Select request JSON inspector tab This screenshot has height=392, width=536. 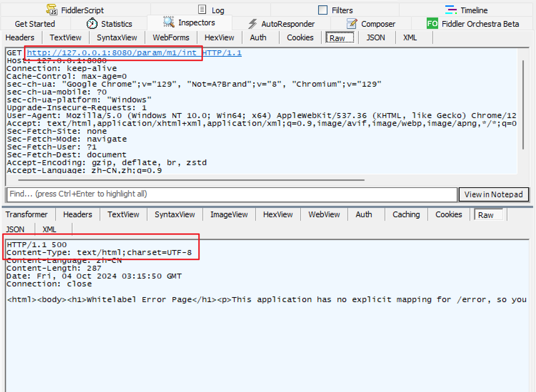[376, 37]
